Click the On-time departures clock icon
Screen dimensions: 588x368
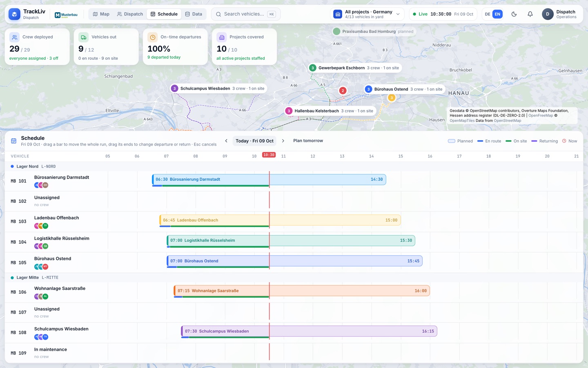(x=152, y=37)
